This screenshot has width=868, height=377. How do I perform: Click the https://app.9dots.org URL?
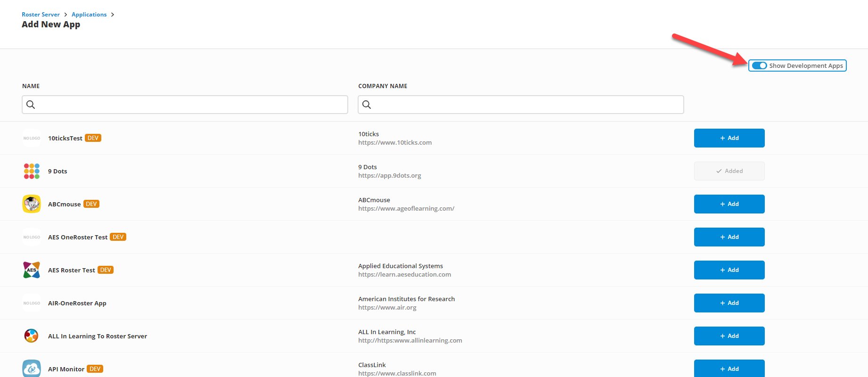[390, 175]
